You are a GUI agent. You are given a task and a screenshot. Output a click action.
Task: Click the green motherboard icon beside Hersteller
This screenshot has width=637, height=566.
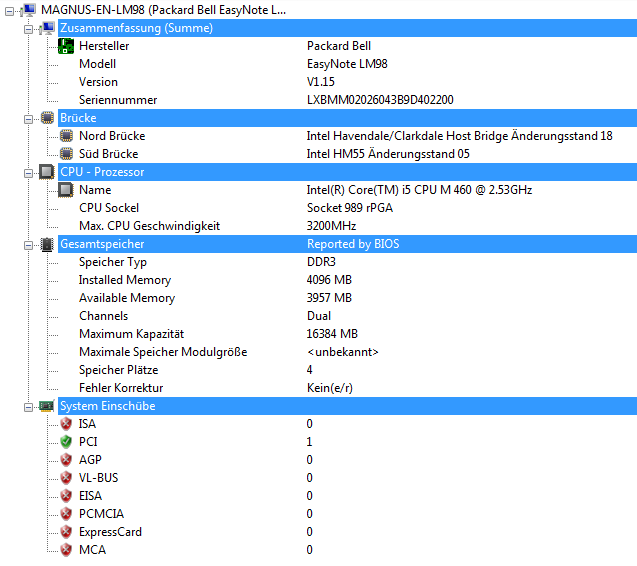point(66,46)
